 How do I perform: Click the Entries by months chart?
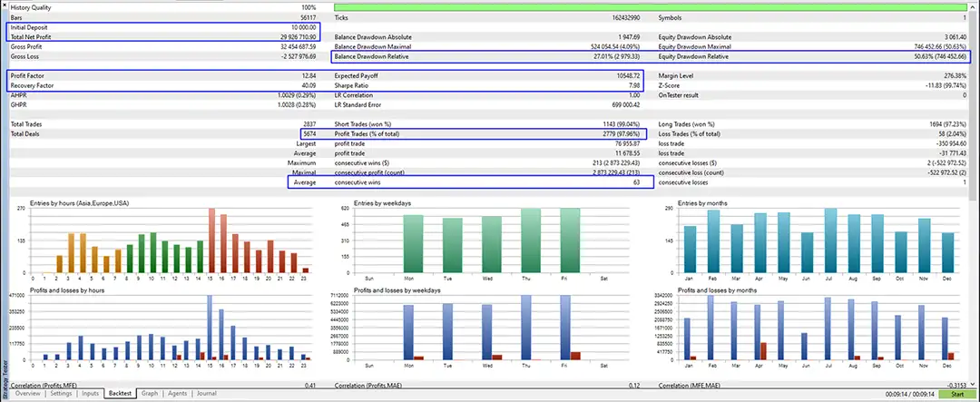(819, 241)
